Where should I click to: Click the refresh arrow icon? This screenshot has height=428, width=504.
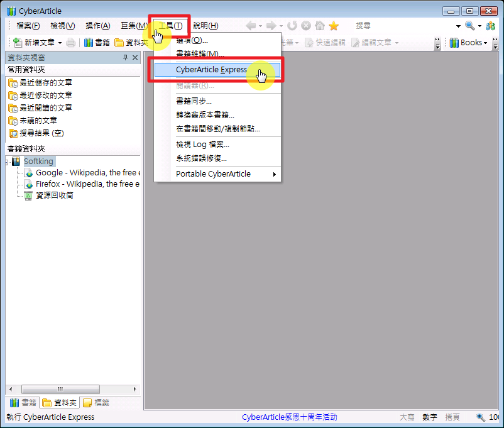point(292,26)
